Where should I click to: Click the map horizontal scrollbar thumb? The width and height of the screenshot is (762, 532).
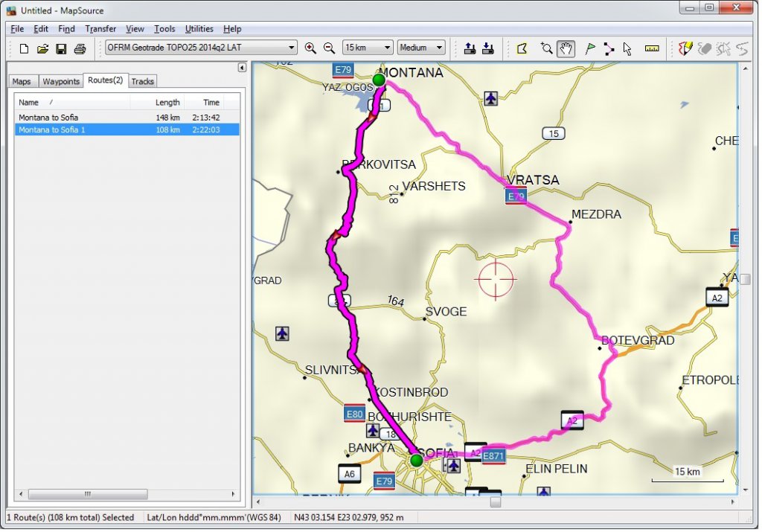click(x=495, y=502)
